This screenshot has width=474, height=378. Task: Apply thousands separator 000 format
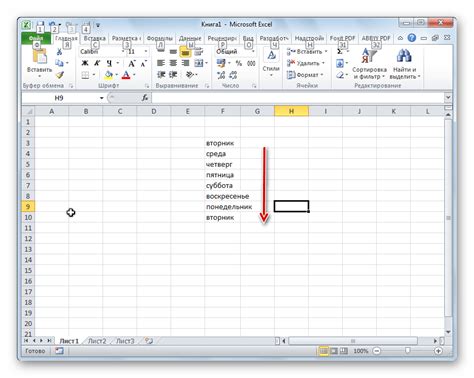coord(251,63)
